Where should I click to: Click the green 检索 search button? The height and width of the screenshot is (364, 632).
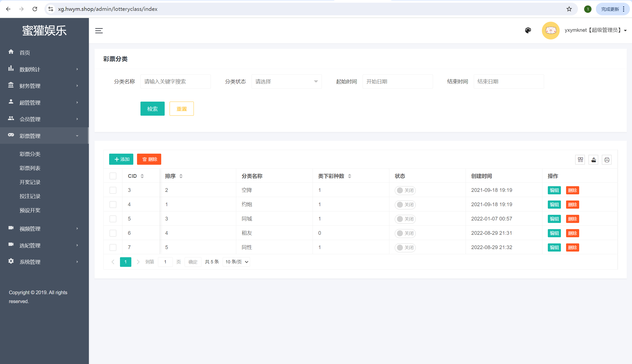pos(152,109)
